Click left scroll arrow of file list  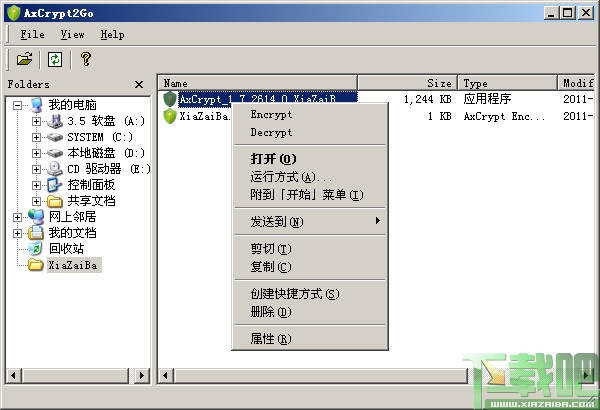pyautogui.click(x=165, y=376)
